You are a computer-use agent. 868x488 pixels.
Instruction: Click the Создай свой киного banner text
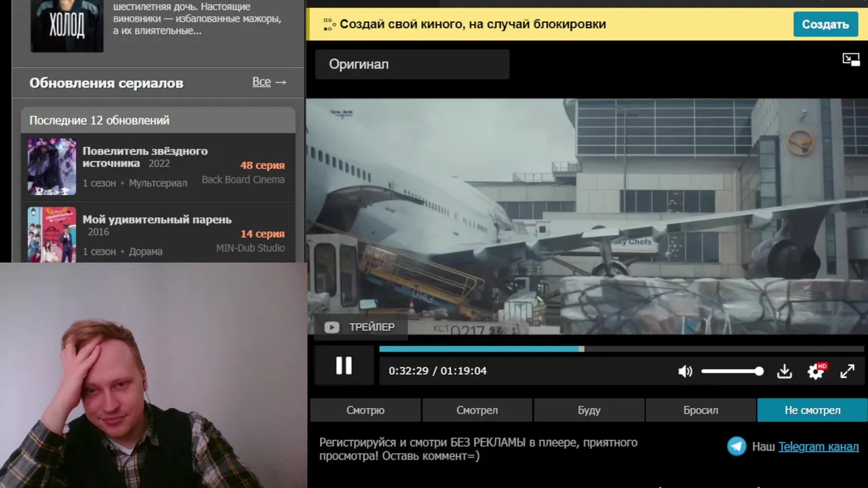pos(473,24)
